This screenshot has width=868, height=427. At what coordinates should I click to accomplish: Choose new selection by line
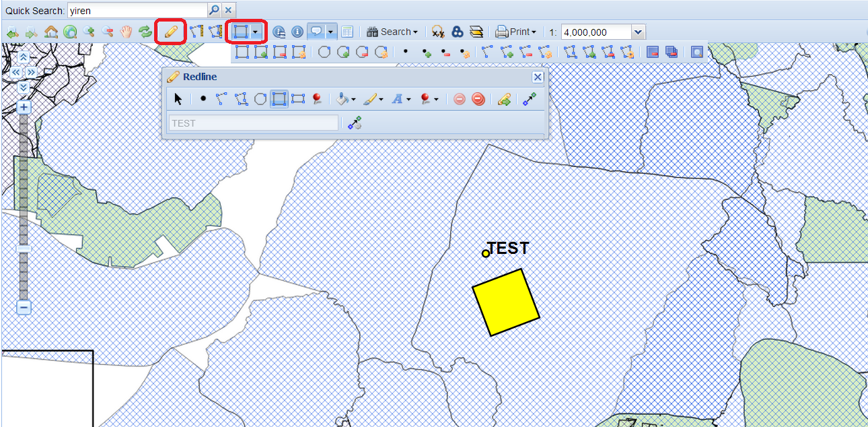(487, 53)
